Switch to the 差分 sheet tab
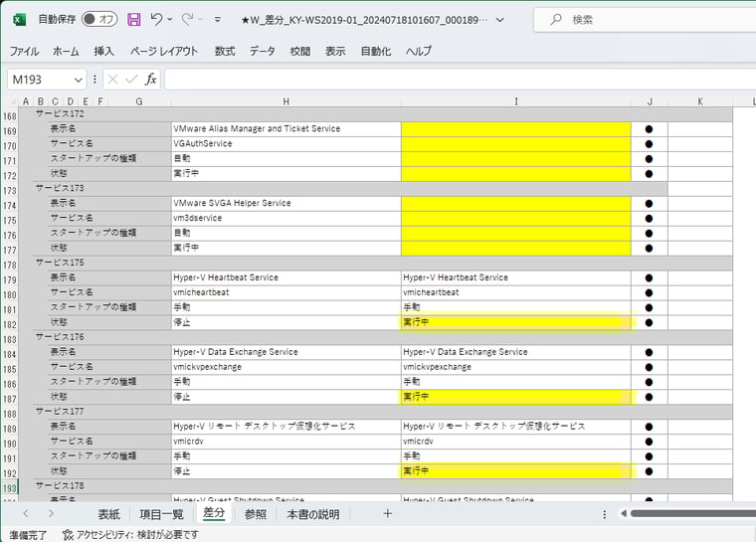Image resolution: width=756 pixels, height=542 pixels. 214,513
